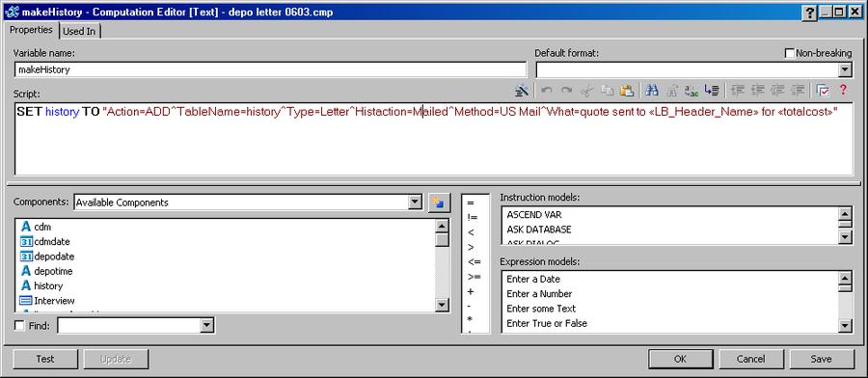Viewport: 868px width, 378px height.
Task: Select the Interview dialog component
Action: pos(47,301)
